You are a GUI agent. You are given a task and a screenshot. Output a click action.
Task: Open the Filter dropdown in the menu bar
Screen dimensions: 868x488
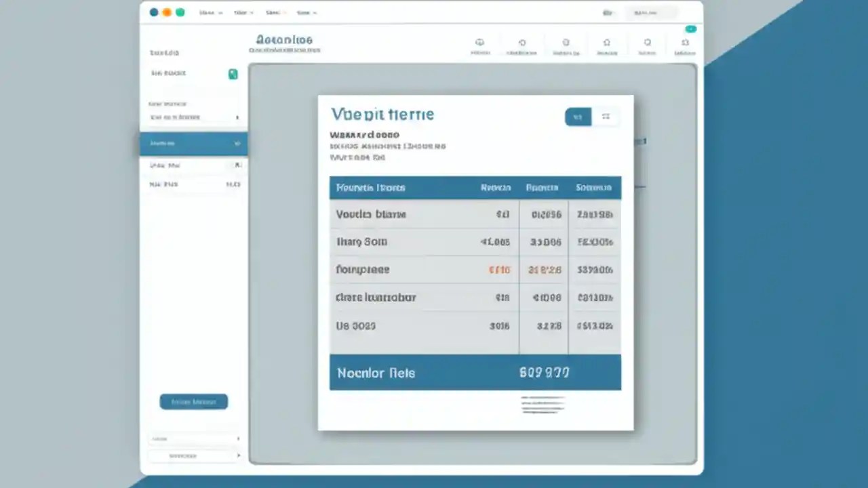pos(242,12)
